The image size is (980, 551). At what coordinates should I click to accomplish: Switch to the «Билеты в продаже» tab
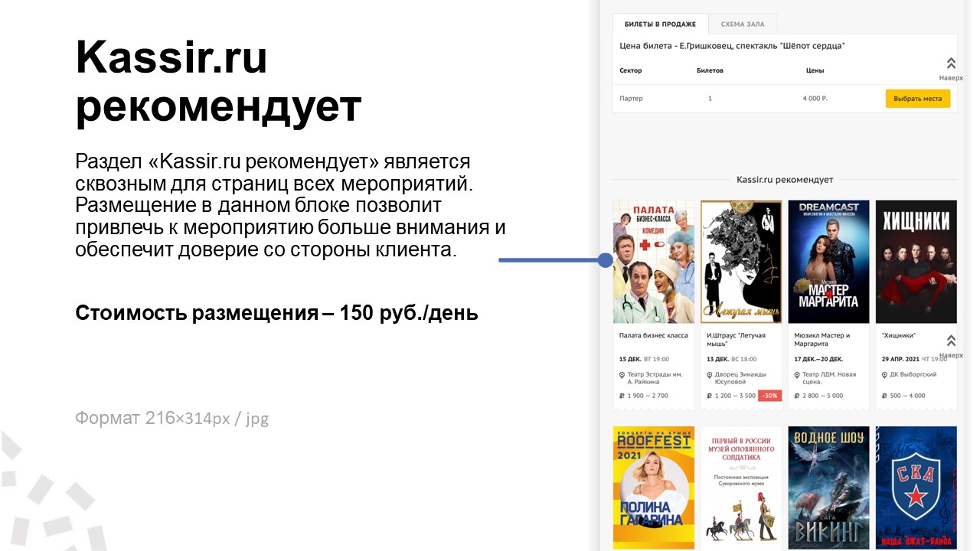pyautogui.click(x=660, y=24)
